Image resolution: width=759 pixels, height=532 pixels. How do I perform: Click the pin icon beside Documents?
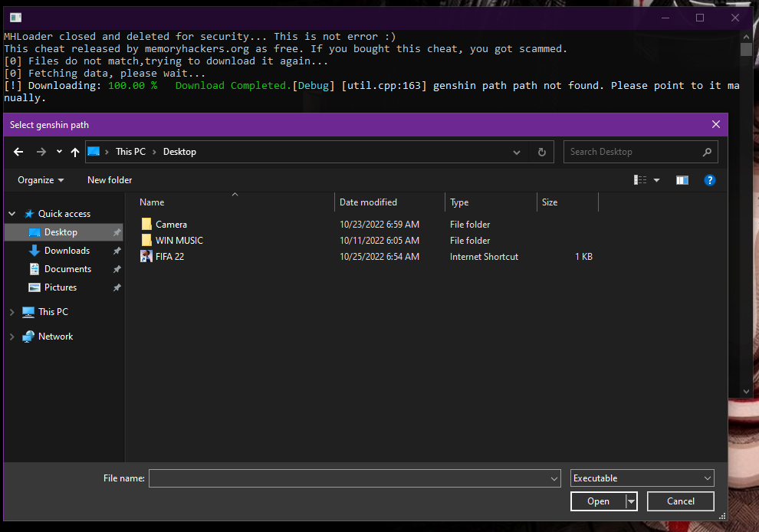pos(117,269)
